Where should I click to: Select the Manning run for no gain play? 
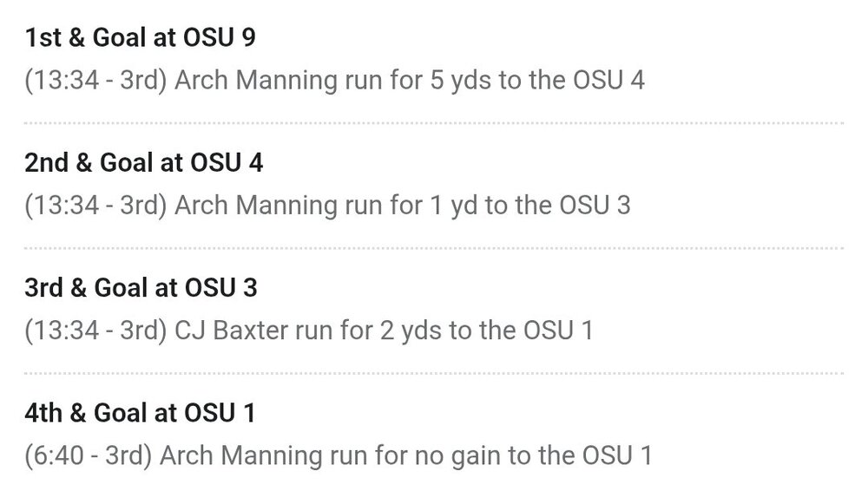coord(338,455)
